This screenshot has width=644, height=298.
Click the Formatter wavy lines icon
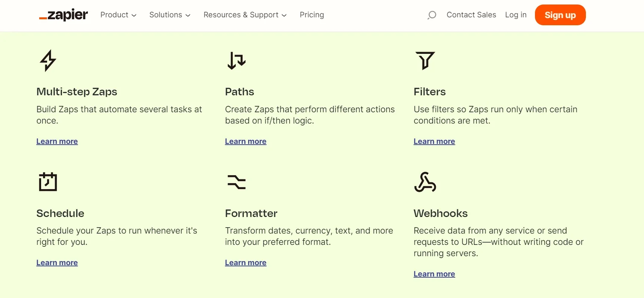pos(237,182)
